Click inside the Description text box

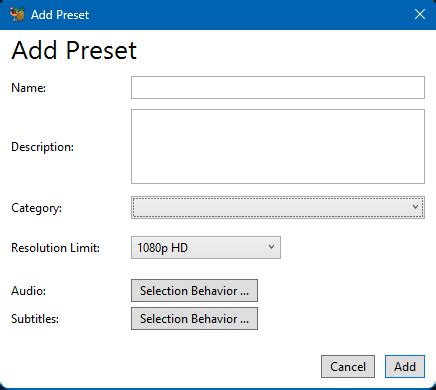tap(278, 146)
